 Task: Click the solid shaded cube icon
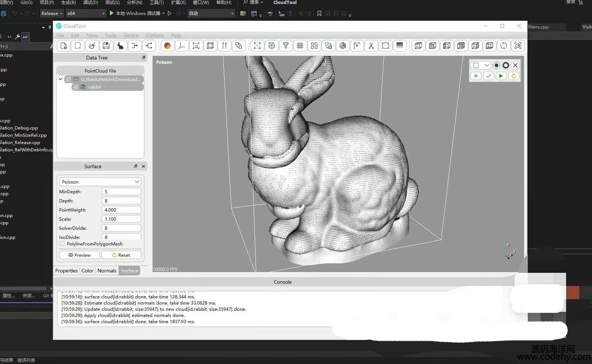pos(343,46)
